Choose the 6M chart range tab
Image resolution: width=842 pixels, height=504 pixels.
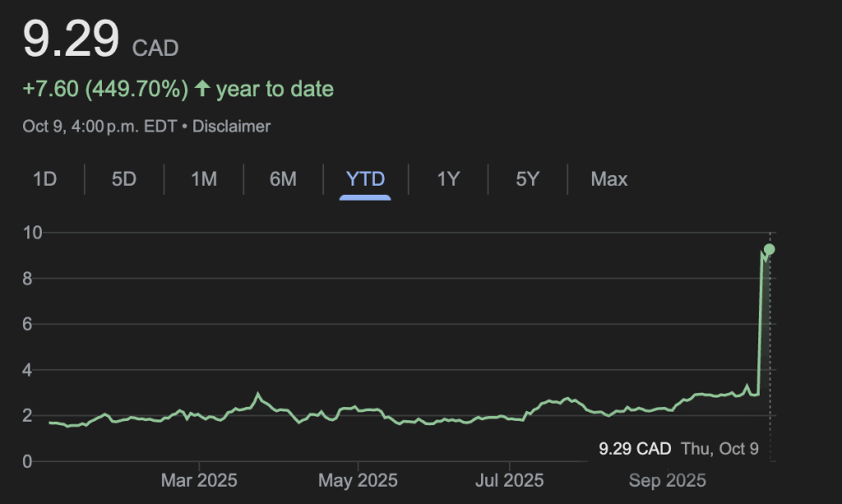(x=283, y=179)
